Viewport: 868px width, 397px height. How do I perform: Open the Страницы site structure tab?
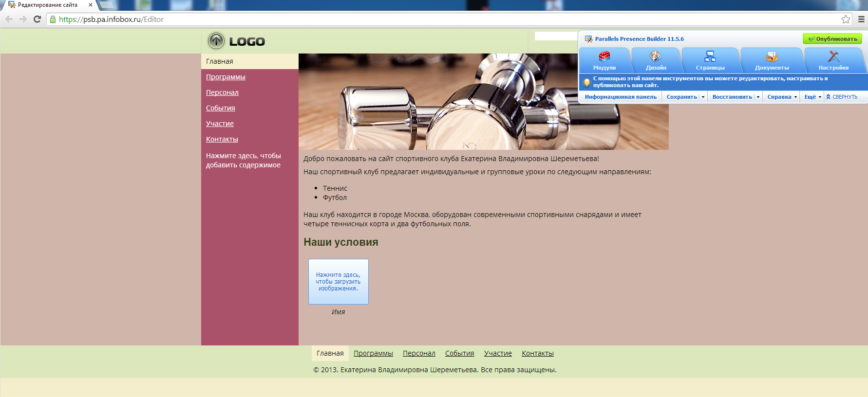(x=710, y=57)
